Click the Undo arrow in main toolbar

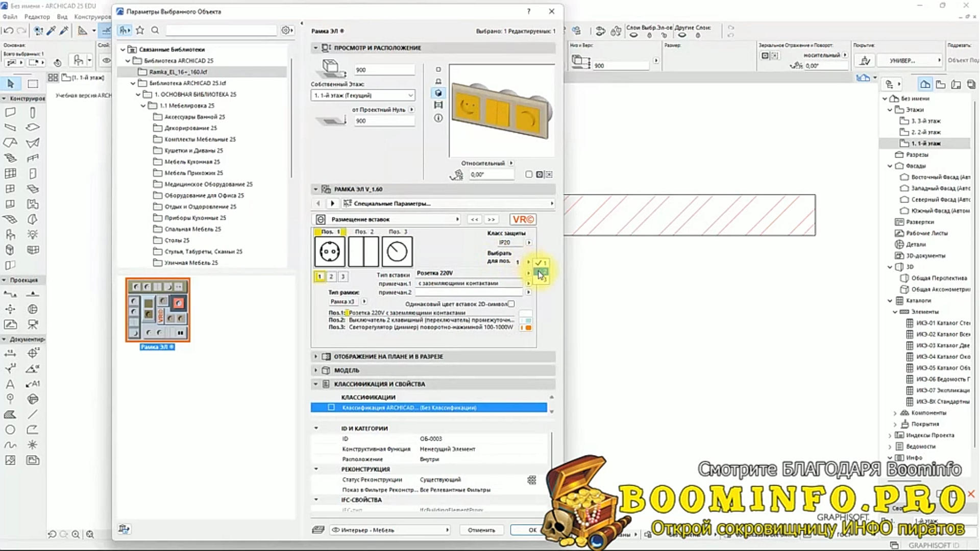(x=9, y=31)
